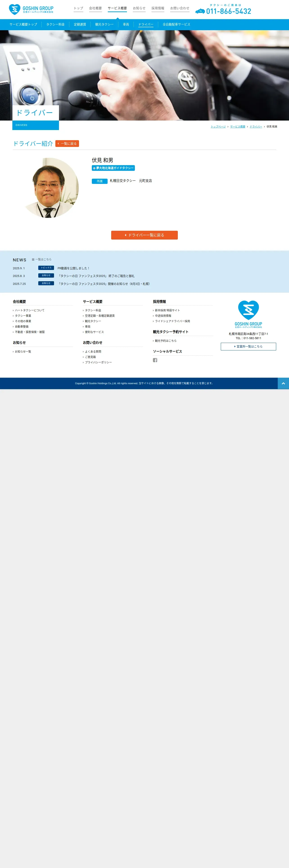Screen dimensions: 289x868
Task: Click the Goshin Group logo in footer
Action: click(x=248, y=314)
